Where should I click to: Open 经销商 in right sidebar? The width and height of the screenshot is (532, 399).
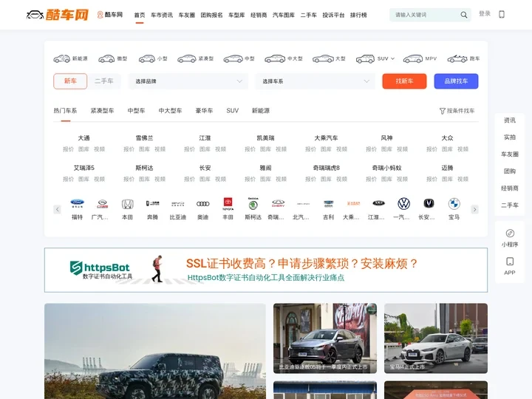pos(510,188)
